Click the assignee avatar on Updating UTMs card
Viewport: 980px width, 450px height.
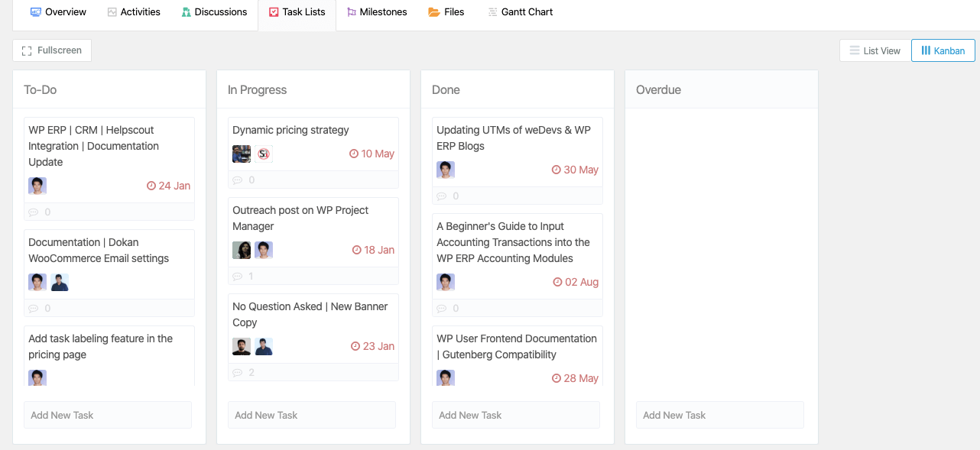445,170
